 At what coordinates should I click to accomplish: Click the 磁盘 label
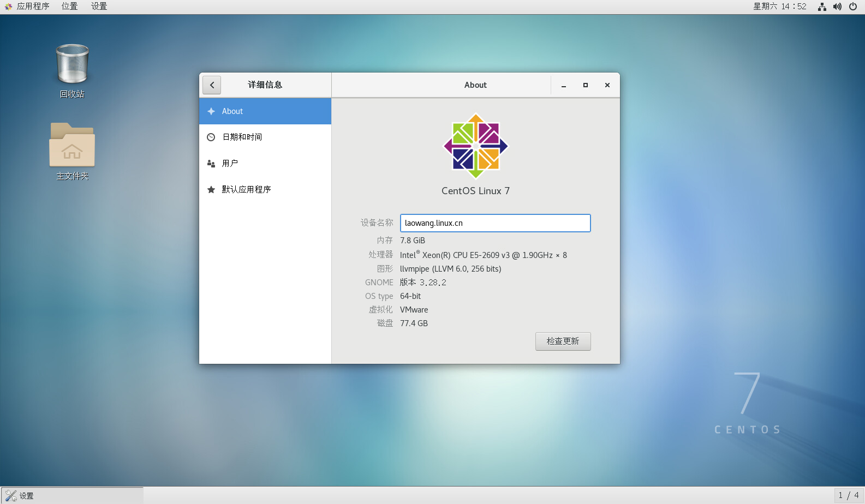click(385, 323)
